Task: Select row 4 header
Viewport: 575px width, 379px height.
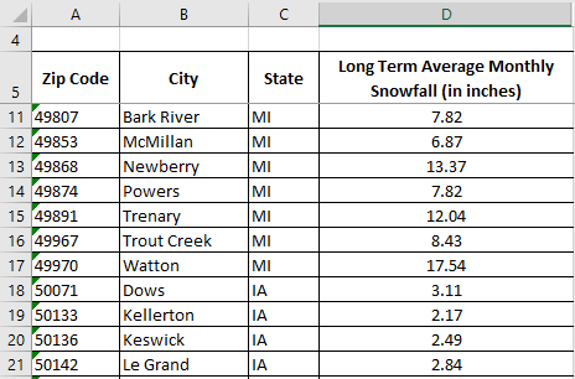Action: (15, 39)
